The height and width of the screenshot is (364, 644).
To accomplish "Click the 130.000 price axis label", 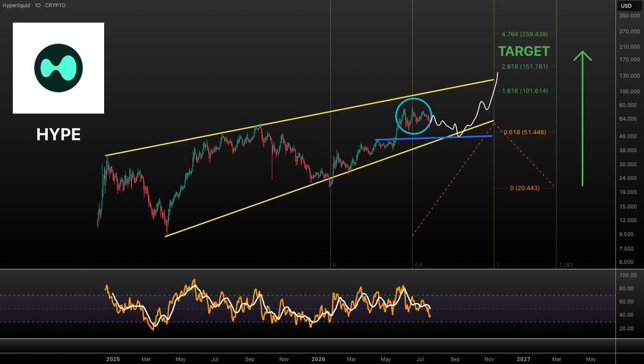I will click(629, 76).
